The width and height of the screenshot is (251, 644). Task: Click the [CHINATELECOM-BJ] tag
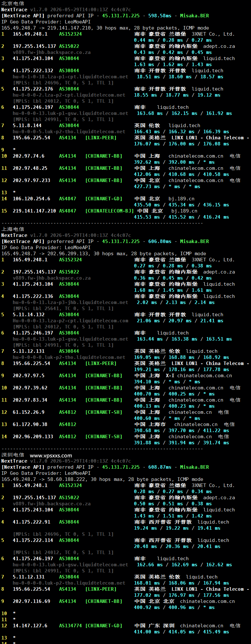point(109,211)
